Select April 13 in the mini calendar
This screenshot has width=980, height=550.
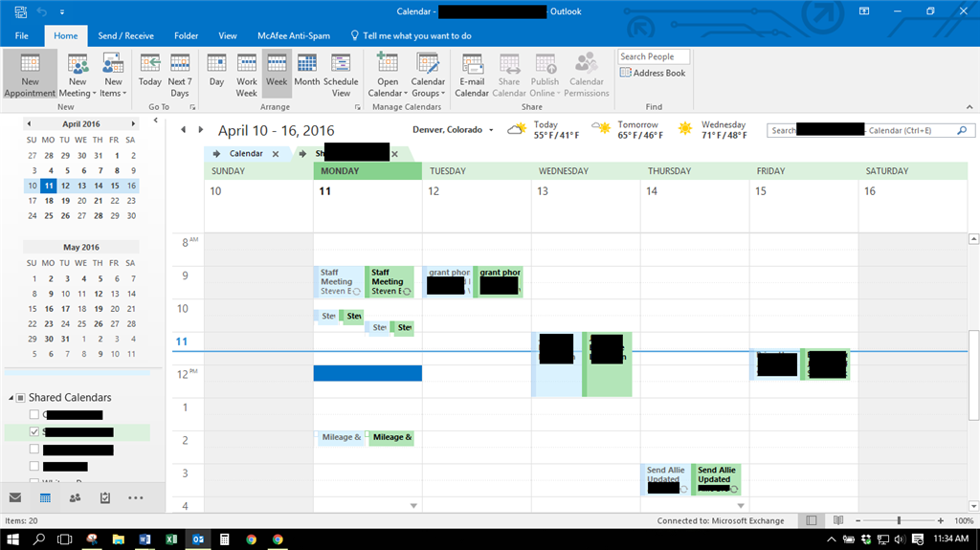tap(82, 186)
